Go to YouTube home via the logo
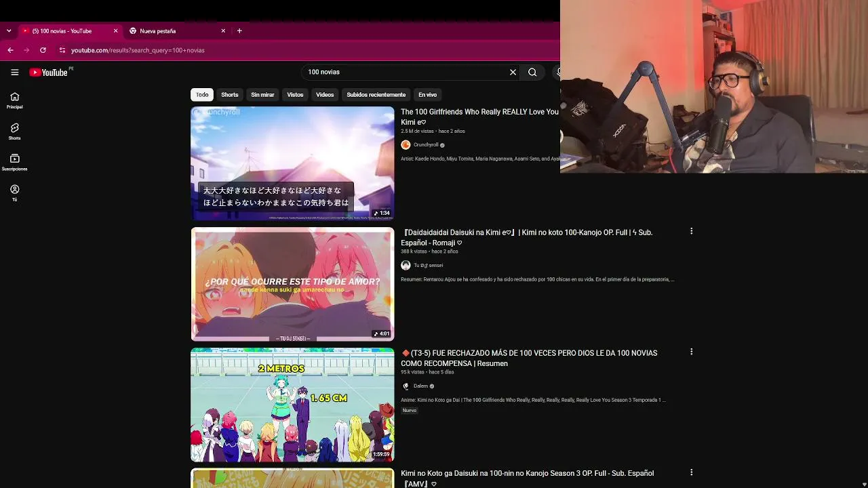Viewport: 868px width, 488px height. [49, 72]
